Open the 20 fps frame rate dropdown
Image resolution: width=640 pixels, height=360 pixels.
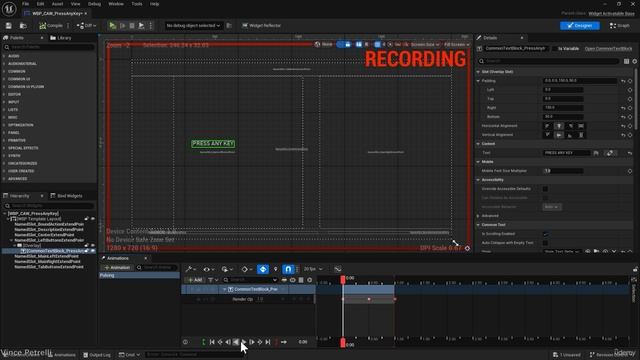click(x=313, y=269)
